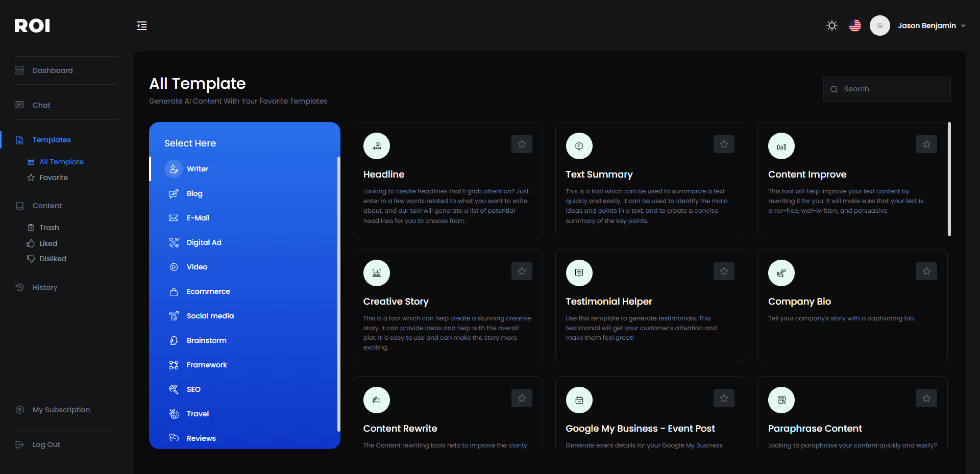The width and height of the screenshot is (980, 474).
Task: Collapse sidebar using the menu toggle icon
Action: 142,26
